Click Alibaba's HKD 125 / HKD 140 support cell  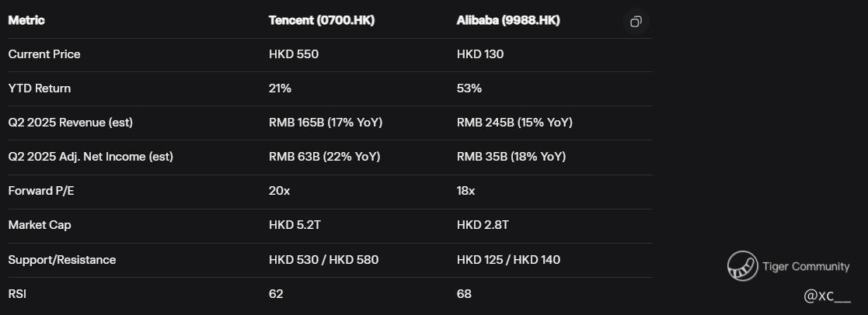pos(508,259)
